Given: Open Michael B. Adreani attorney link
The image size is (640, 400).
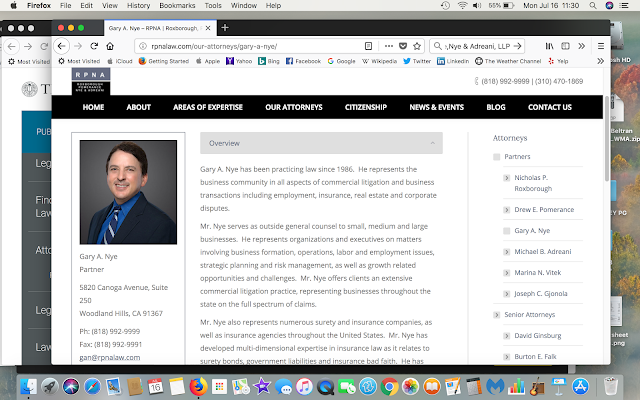Looking at the screenshot, I should point(543,252).
